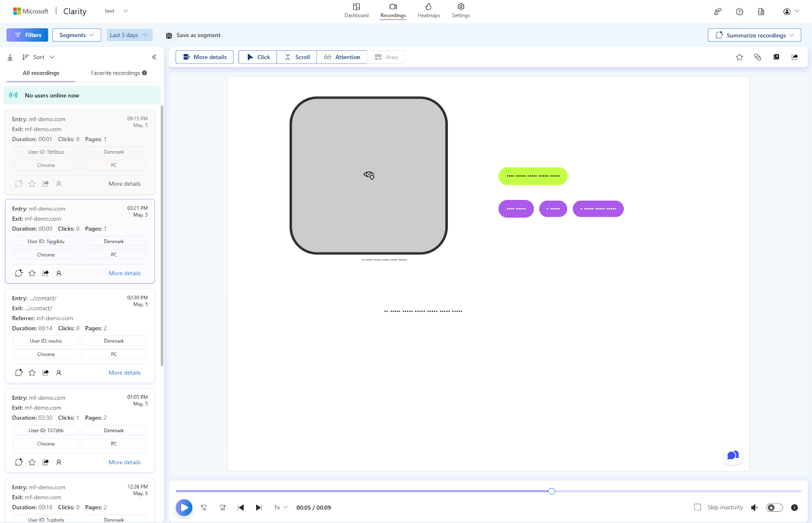Open the people/invite icon in header
Viewport: 812px width, 523px height.
coord(718,12)
